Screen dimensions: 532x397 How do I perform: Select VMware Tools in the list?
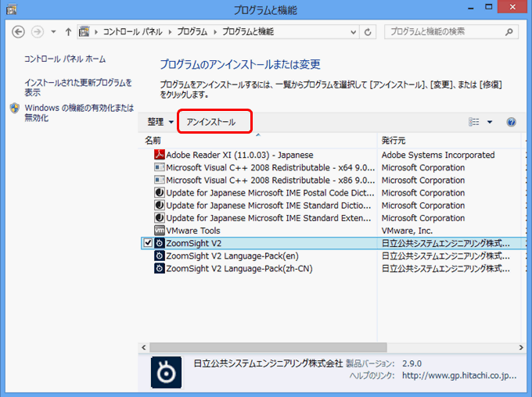193,231
